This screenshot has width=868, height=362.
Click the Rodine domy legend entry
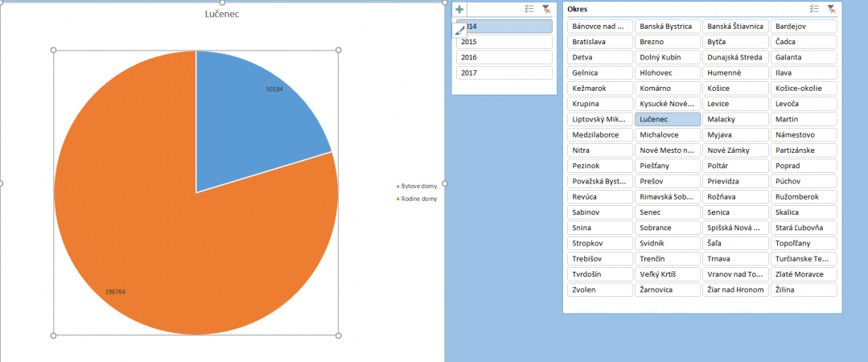(416, 199)
